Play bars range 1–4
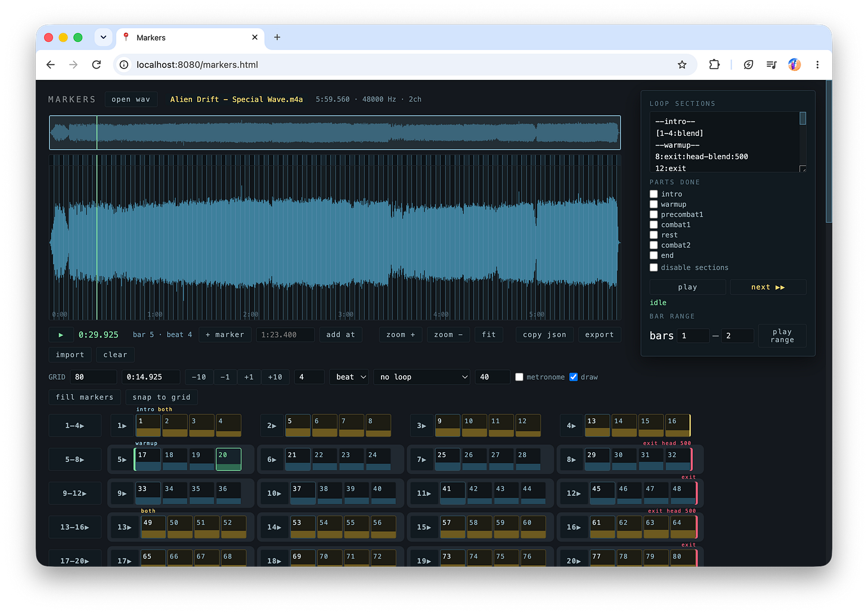Image resolution: width=868 pixels, height=614 pixels. tap(75, 426)
